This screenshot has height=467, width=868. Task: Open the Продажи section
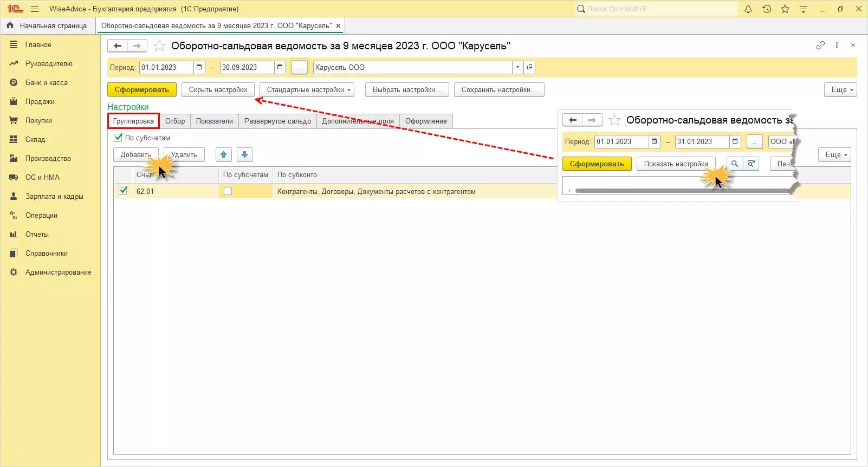click(x=40, y=102)
